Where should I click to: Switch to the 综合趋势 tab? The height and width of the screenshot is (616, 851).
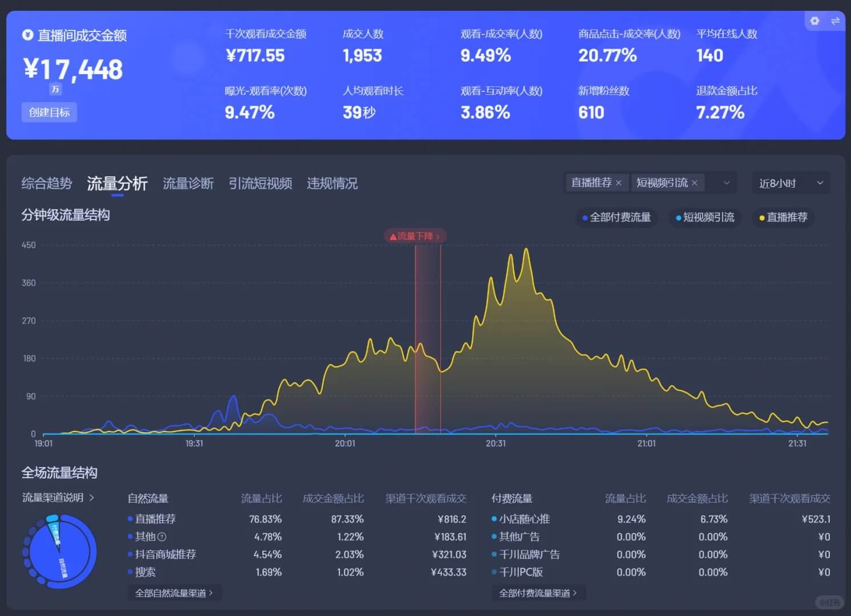coord(47,184)
